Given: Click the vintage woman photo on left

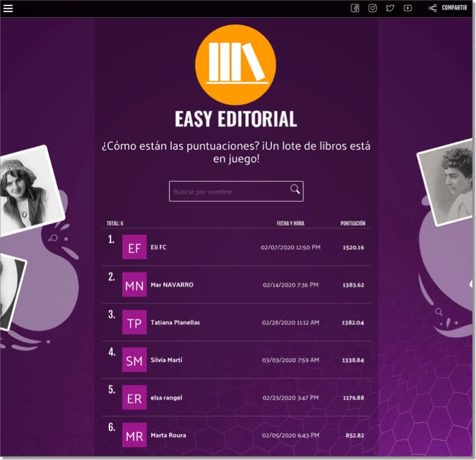Looking at the screenshot, I should click(x=28, y=189).
